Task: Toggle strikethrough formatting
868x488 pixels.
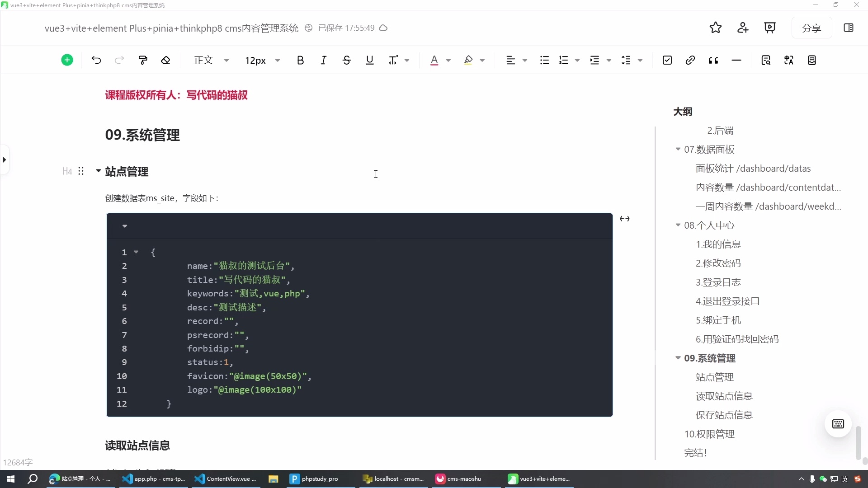Action: click(347, 60)
